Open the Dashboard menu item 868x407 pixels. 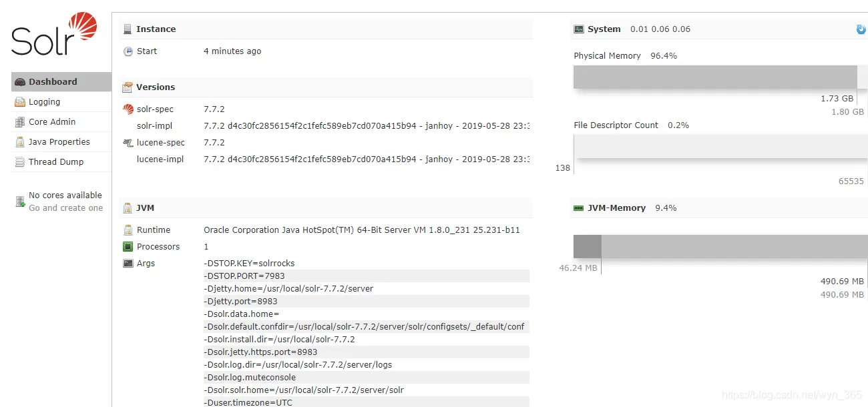53,82
